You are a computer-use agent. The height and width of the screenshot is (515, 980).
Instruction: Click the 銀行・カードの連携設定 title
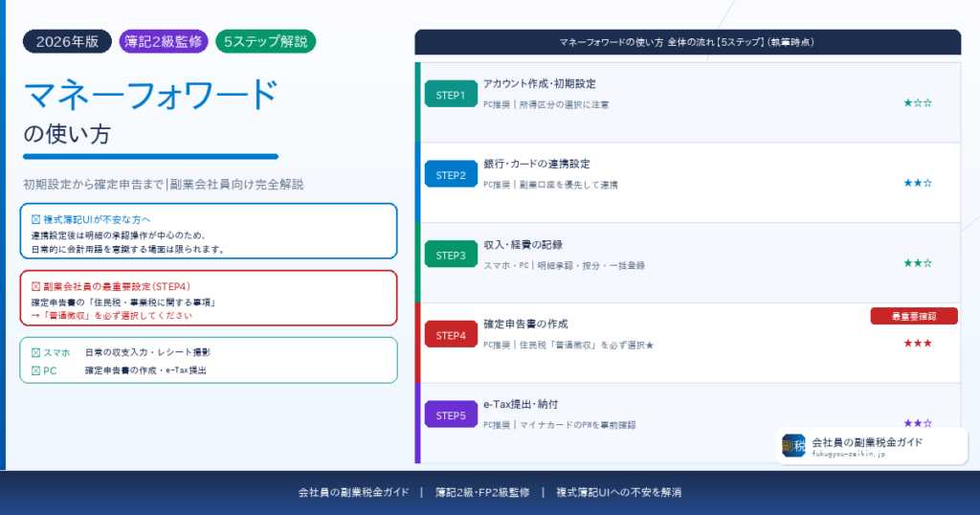[x=536, y=164]
